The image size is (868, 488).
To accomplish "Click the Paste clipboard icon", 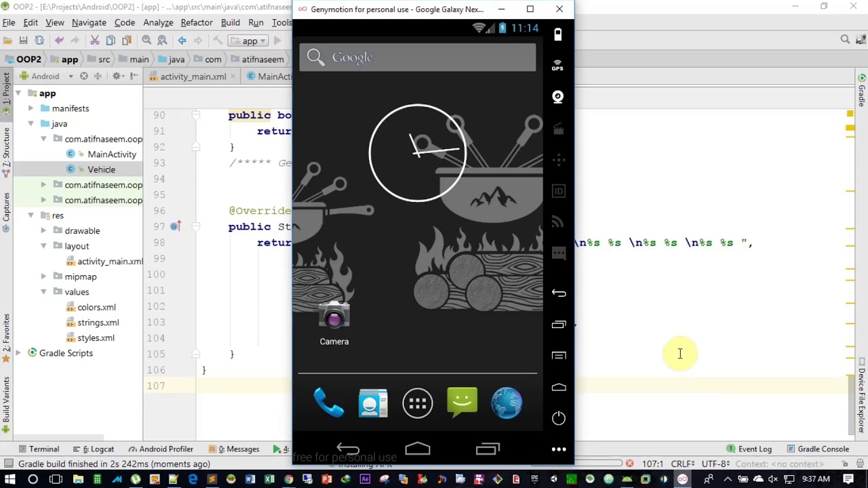I will (x=126, y=41).
